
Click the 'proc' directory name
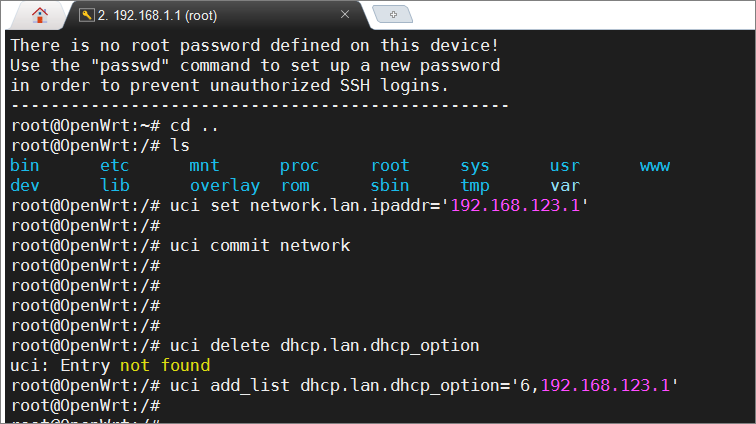[299, 166]
